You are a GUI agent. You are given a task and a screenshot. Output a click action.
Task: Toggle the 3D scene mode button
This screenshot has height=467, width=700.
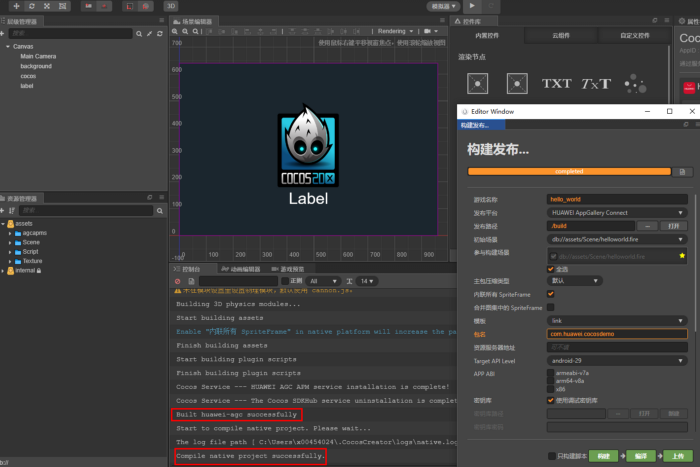[171, 6]
